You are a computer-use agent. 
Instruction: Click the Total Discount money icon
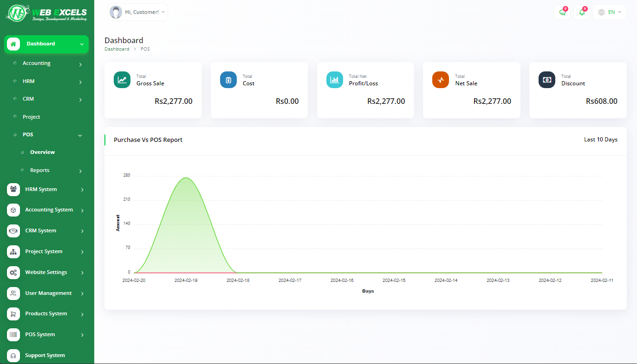pos(547,80)
